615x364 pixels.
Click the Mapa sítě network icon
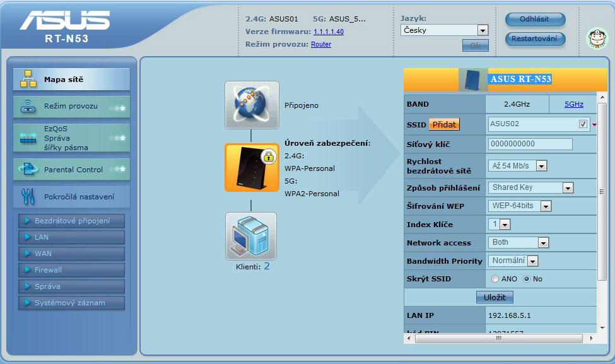28,79
